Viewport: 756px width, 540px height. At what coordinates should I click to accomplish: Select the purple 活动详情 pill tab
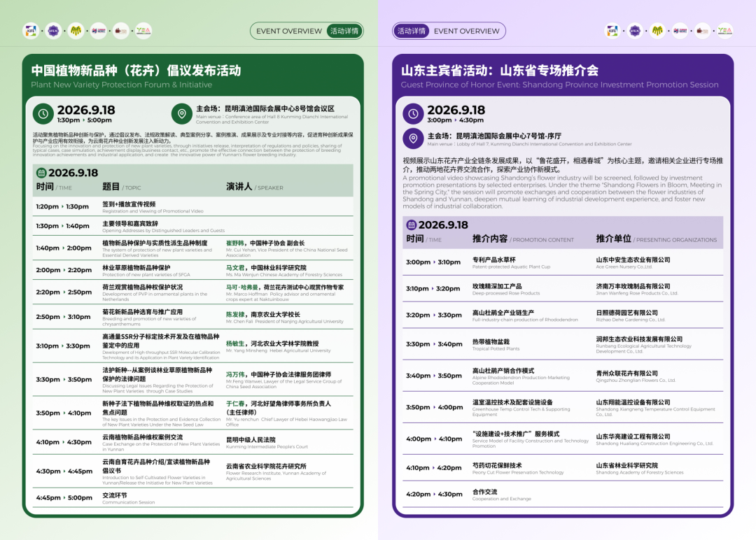click(x=412, y=31)
